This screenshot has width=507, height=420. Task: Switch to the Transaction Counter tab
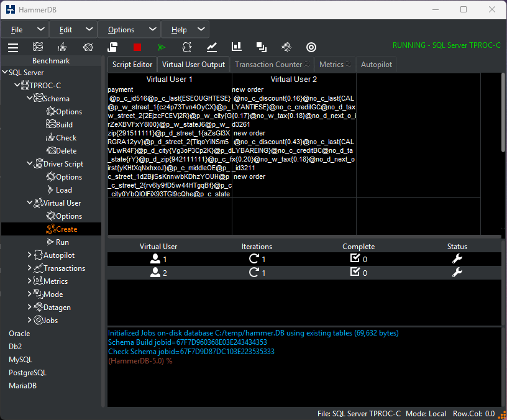tap(272, 65)
